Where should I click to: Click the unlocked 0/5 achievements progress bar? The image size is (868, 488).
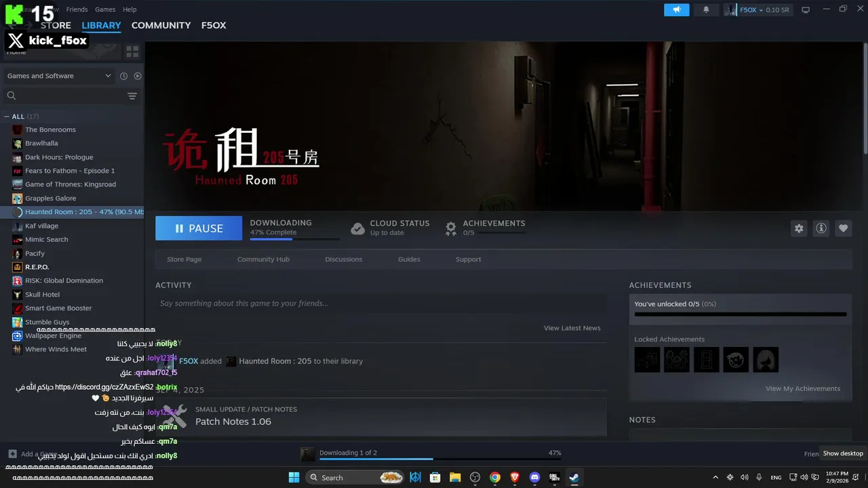(x=741, y=314)
